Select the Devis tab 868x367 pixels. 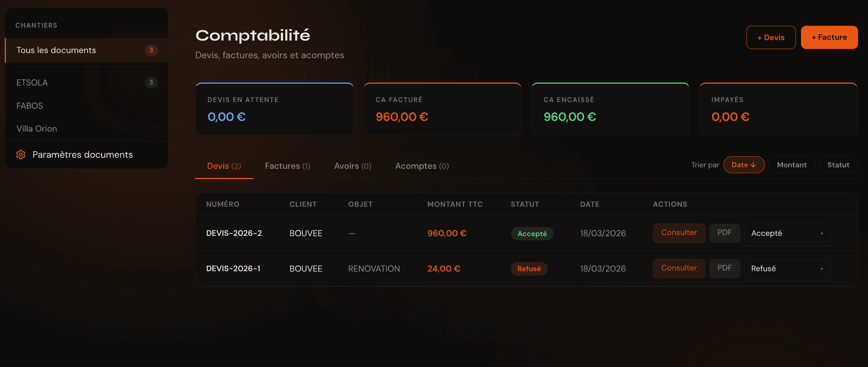224,166
